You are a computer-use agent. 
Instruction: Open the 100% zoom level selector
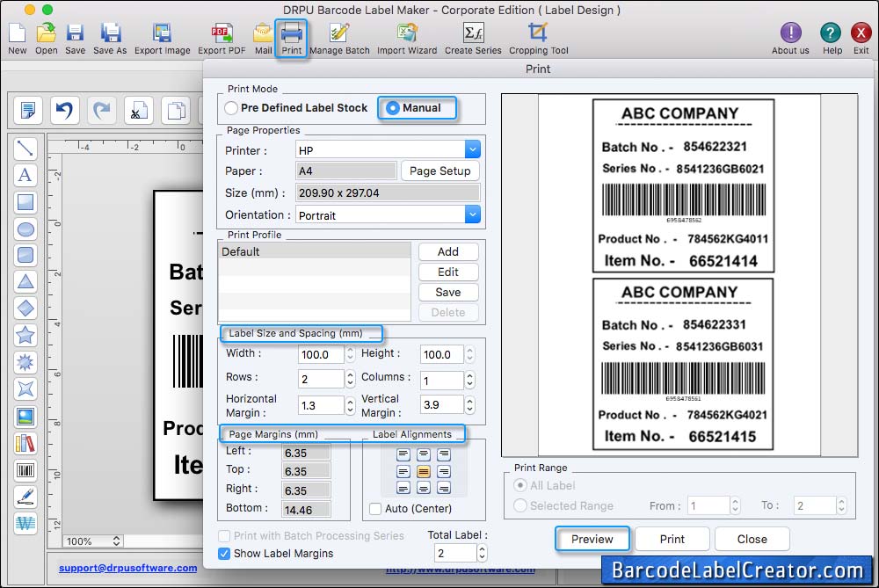pos(93,541)
